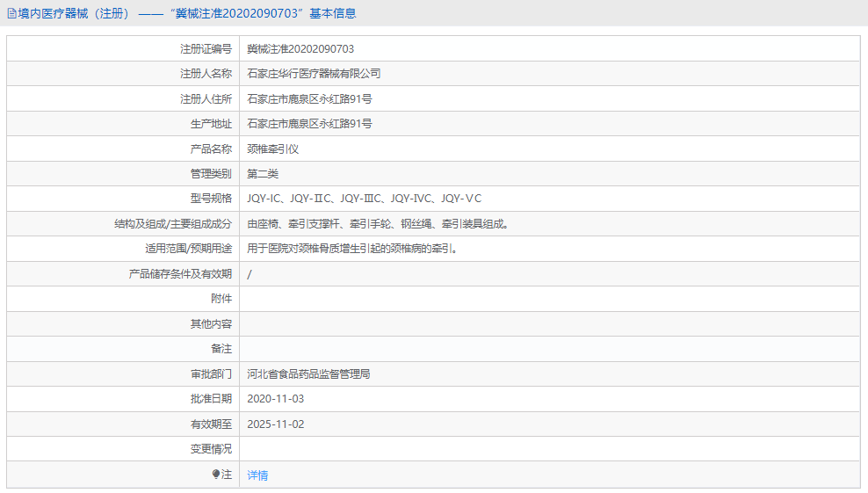Click the 有效期至 label

coord(211,424)
